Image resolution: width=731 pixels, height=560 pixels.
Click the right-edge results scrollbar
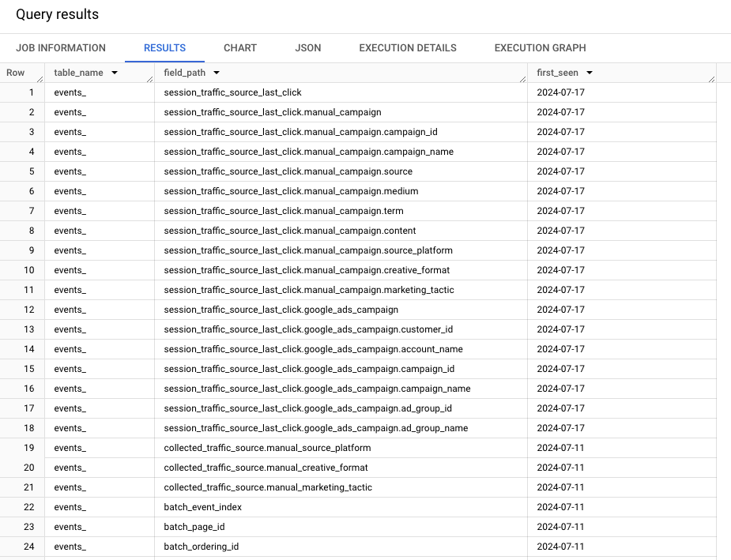click(725, 316)
